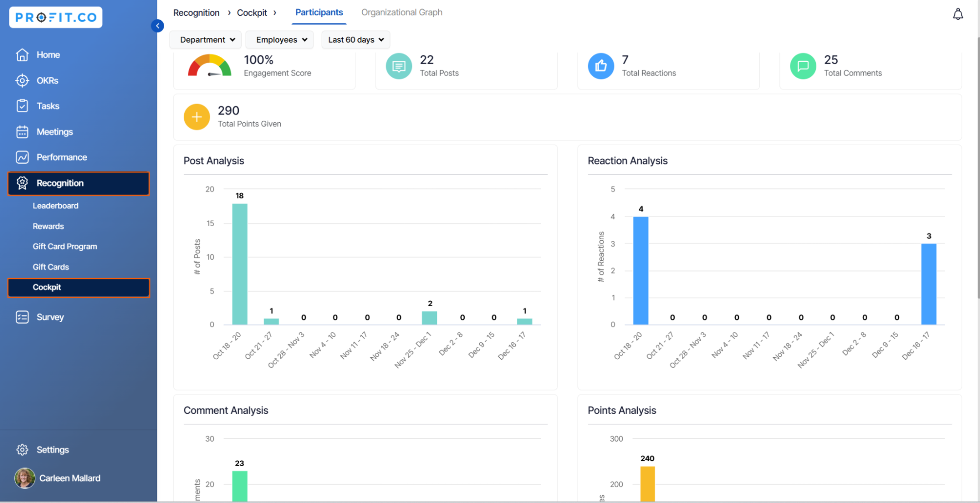Open the Home section from sidebar
This screenshot has height=503, width=980.
pos(22,54)
